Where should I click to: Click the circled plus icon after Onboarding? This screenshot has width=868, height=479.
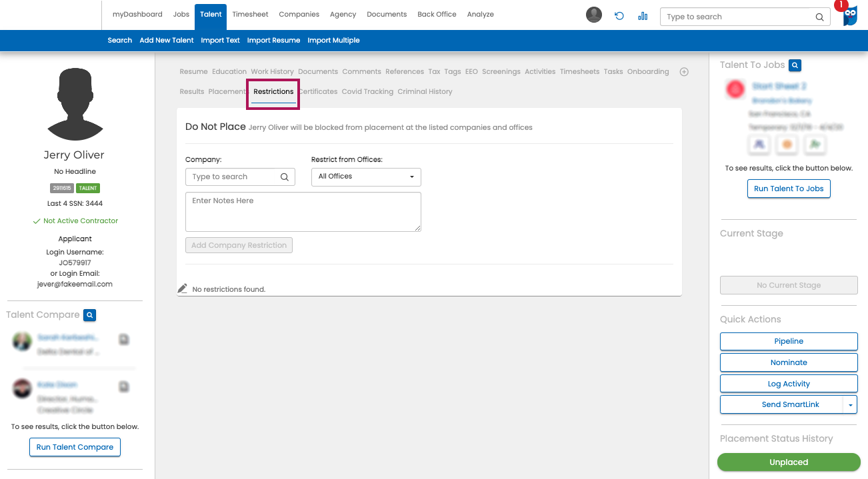tap(684, 72)
